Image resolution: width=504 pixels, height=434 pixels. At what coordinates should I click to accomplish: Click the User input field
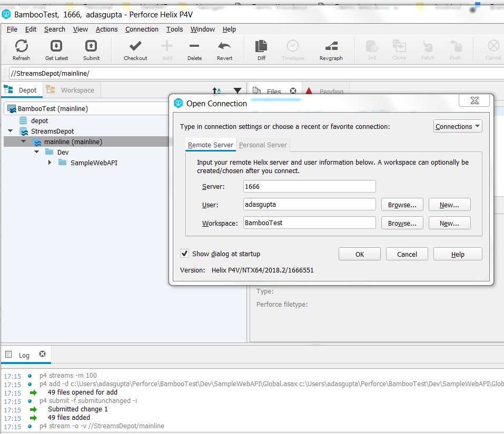point(310,204)
